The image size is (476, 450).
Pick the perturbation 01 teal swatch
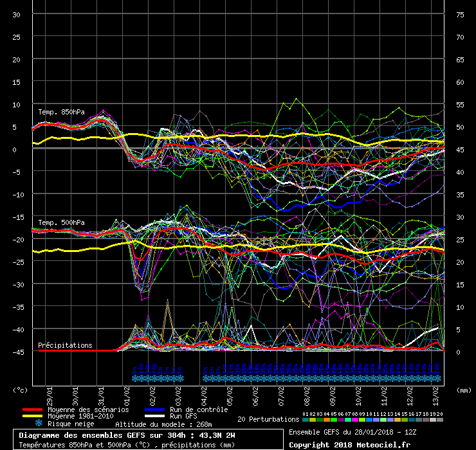tap(306, 420)
